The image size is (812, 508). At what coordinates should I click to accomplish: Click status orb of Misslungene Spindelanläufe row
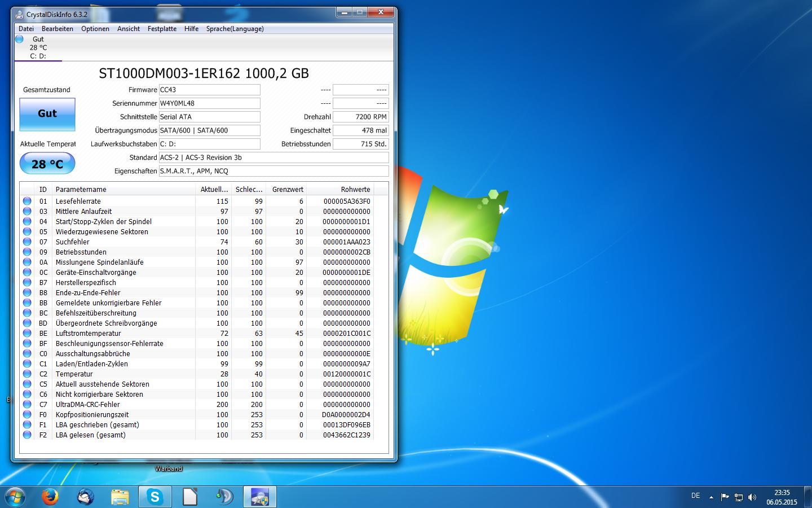click(x=27, y=262)
